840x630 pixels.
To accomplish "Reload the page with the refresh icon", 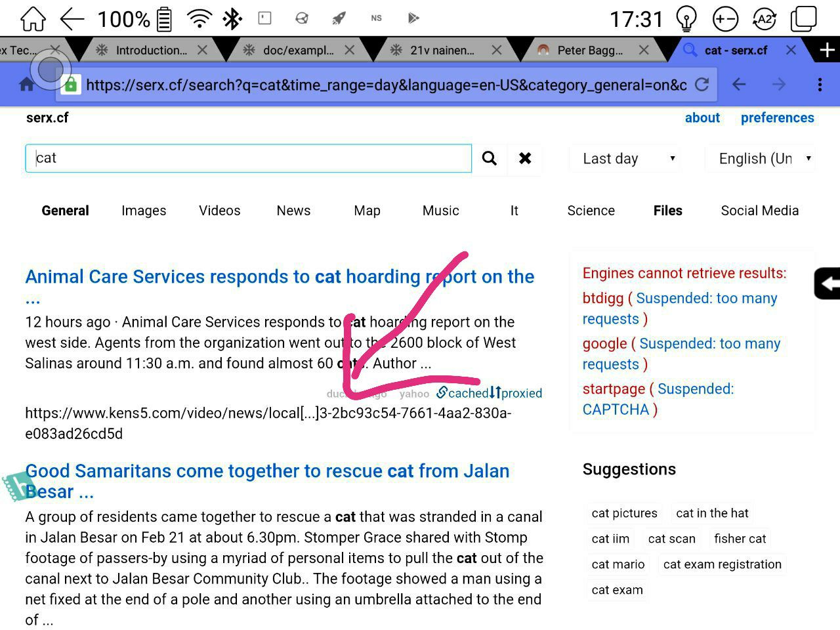I will (x=702, y=84).
